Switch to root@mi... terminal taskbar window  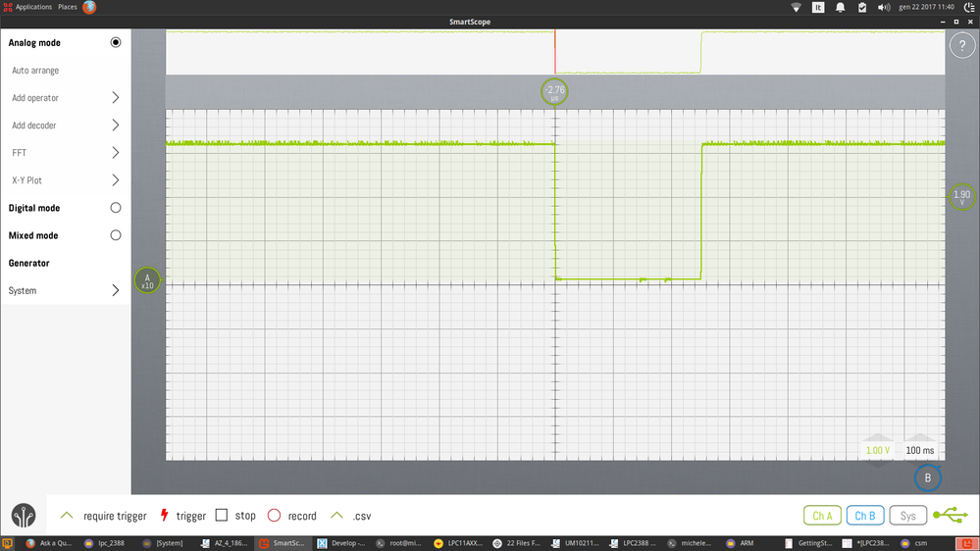coord(398,543)
